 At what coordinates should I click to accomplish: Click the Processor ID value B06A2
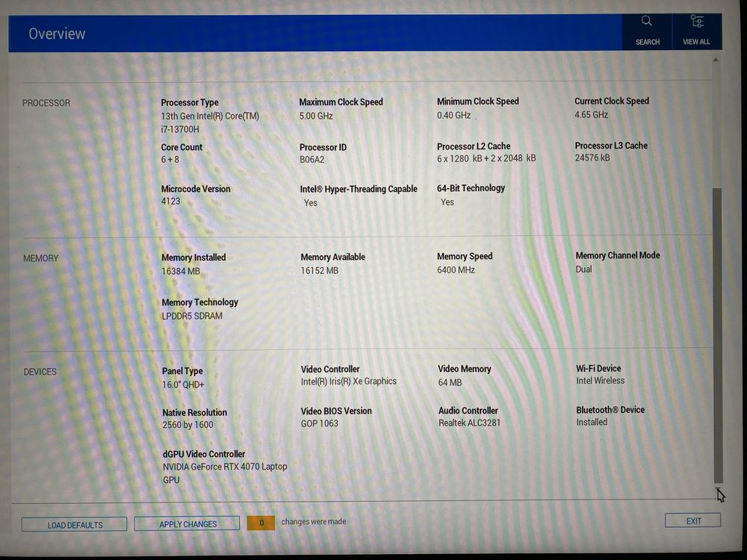click(x=312, y=160)
